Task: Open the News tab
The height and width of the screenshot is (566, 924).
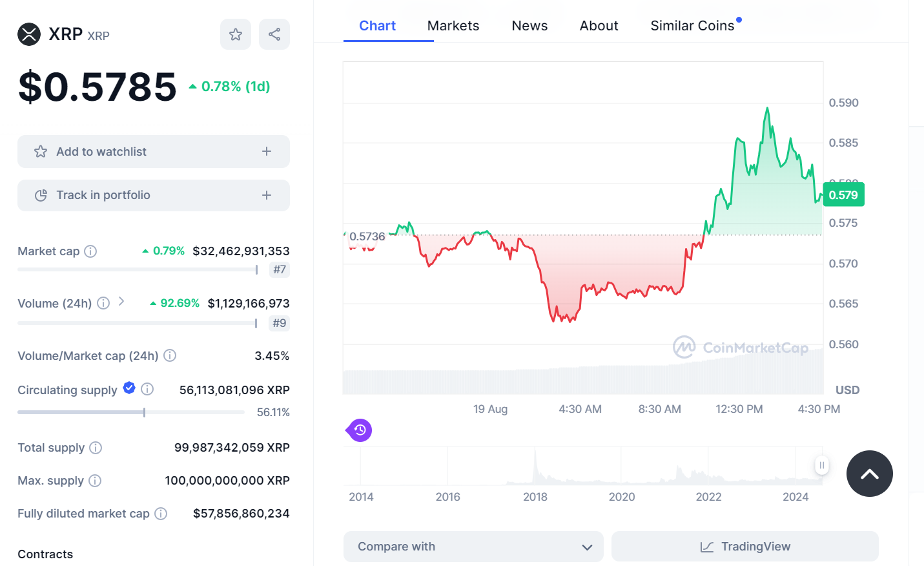Action: pyautogui.click(x=529, y=26)
